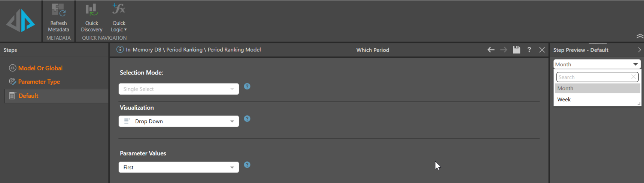Select the Default step

pos(28,96)
